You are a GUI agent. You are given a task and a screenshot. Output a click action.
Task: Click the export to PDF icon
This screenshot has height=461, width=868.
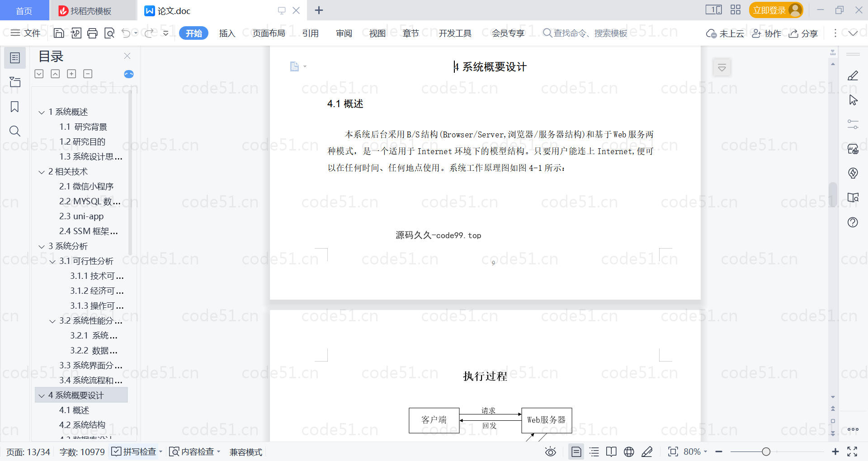pyautogui.click(x=76, y=33)
